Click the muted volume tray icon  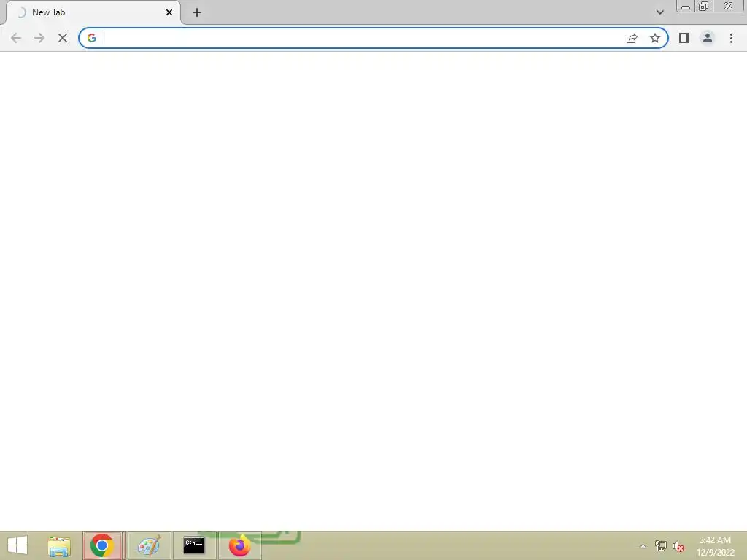click(x=678, y=546)
